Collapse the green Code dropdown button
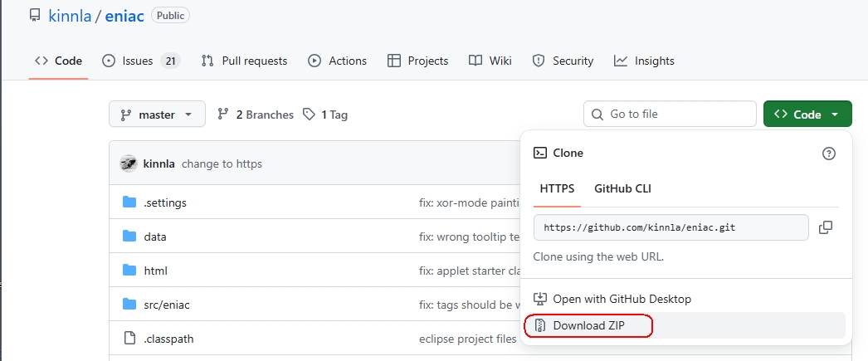This screenshot has width=868, height=361. 807,115
